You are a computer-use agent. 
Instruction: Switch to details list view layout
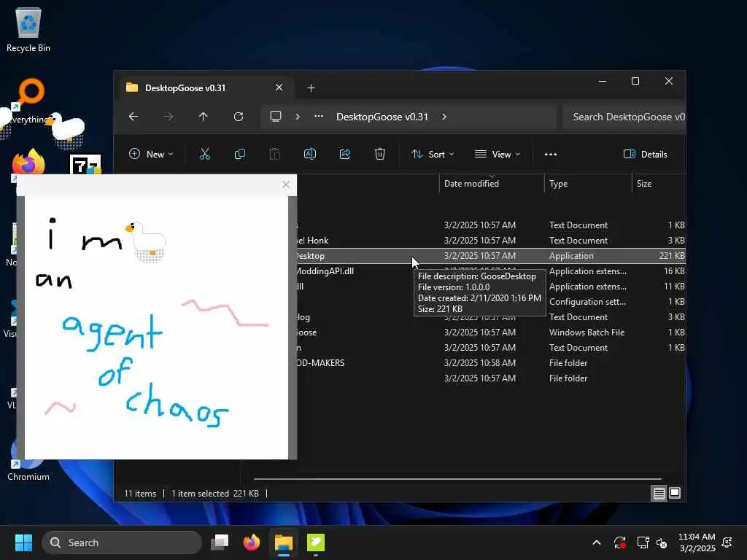click(x=659, y=494)
